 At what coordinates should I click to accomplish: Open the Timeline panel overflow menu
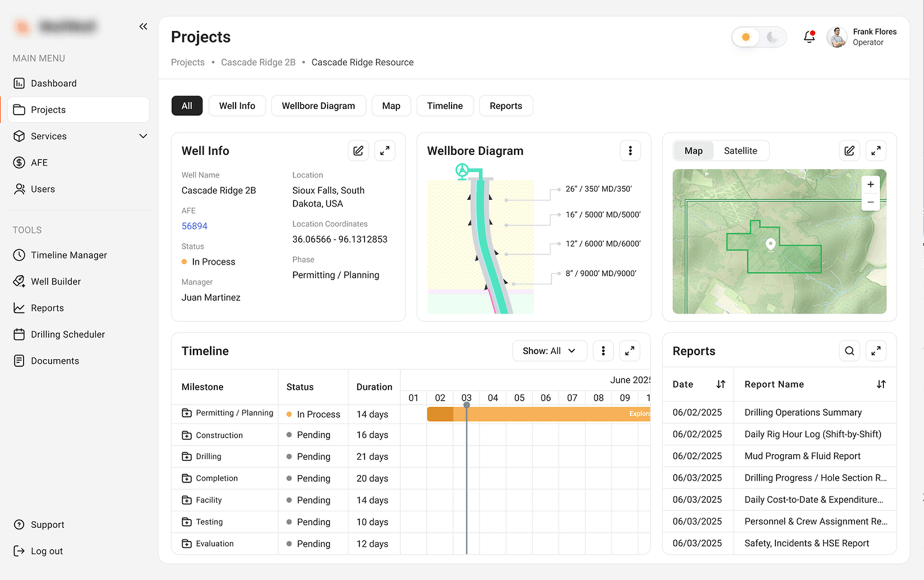coord(603,350)
